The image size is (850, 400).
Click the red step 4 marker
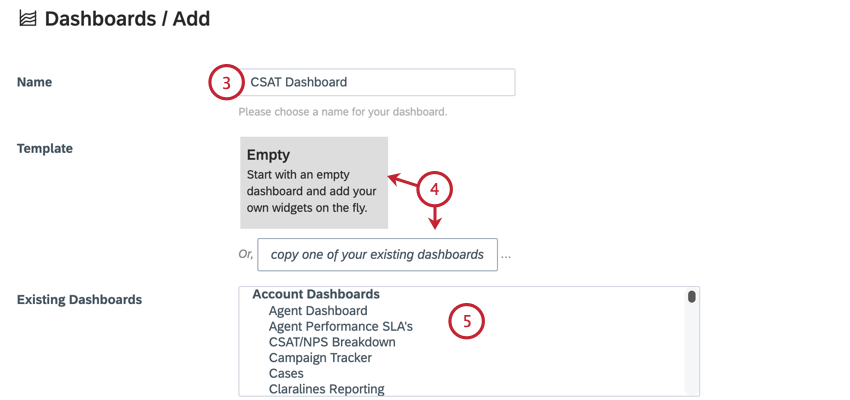tap(434, 189)
